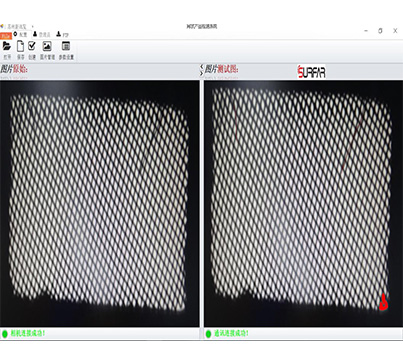Open the administrator tab with person icon
The width and height of the screenshot is (403, 364).
click(x=42, y=34)
